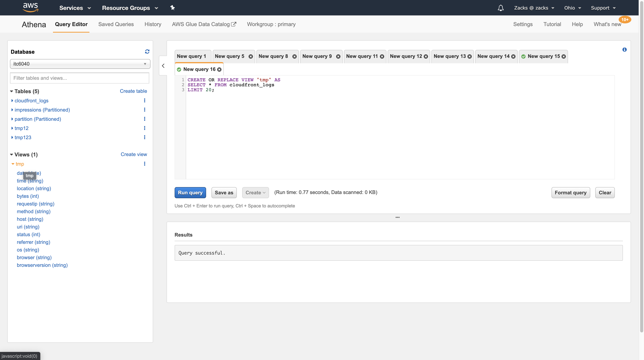644x360 pixels.
Task: Click the database refresh icon
Action: [x=147, y=51]
